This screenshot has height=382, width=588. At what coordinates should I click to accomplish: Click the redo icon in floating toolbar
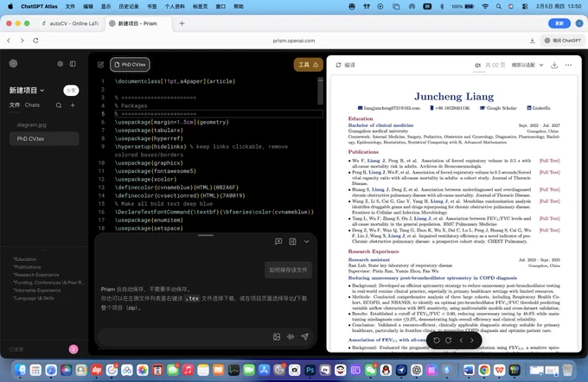pos(449,341)
